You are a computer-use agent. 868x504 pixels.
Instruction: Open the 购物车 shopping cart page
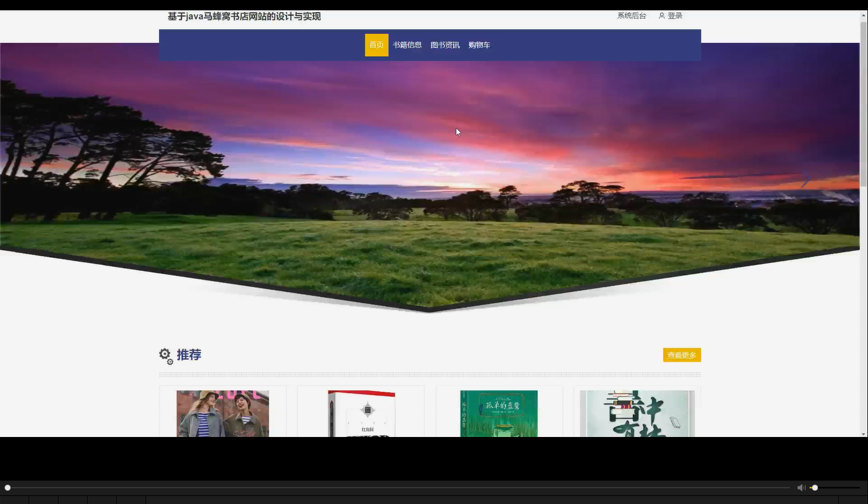click(479, 45)
